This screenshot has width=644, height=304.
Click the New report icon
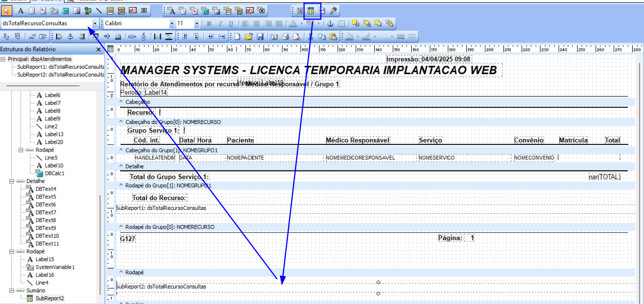pos(237,37)
